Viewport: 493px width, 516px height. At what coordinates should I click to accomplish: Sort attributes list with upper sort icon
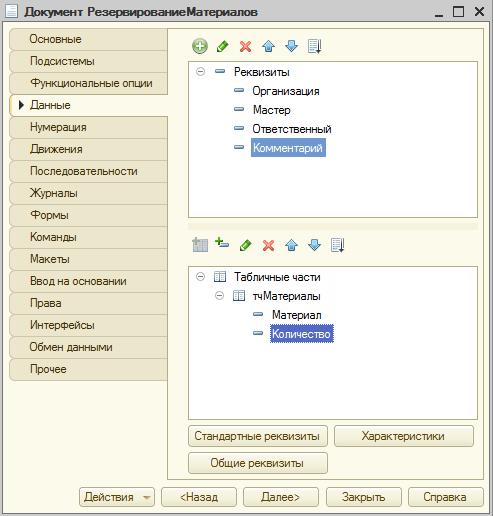click(314, 46)
